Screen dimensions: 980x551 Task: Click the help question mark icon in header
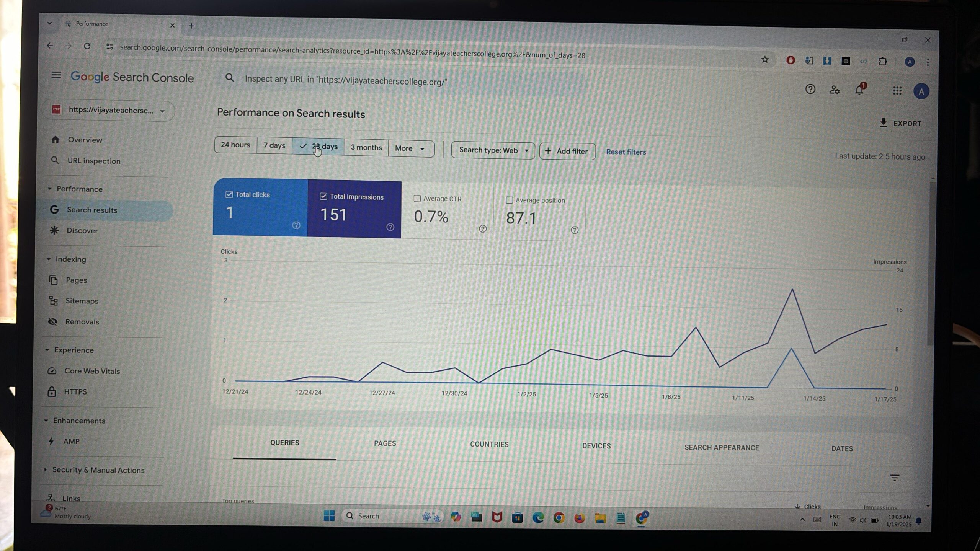pos(810,89)
